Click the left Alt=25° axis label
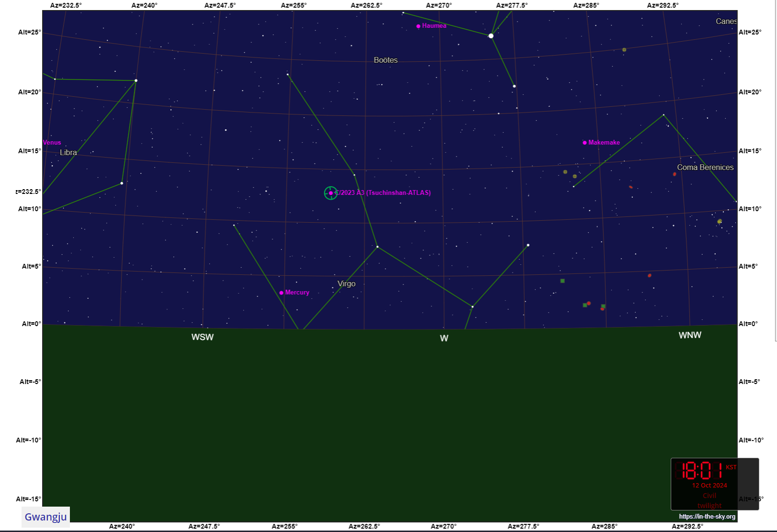Screen dimensions: 777x532 click(30, 32)
